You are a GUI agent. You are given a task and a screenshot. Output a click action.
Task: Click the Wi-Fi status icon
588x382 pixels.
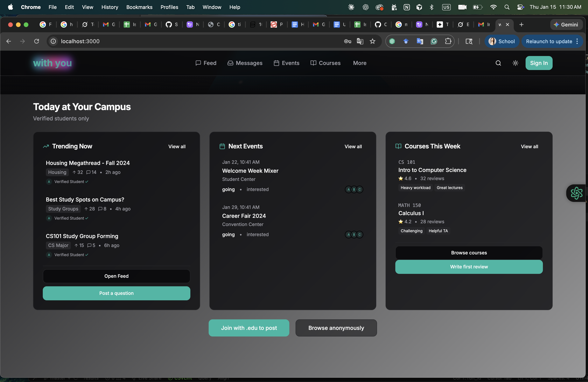pyautogui.click(x=493, y=7)
